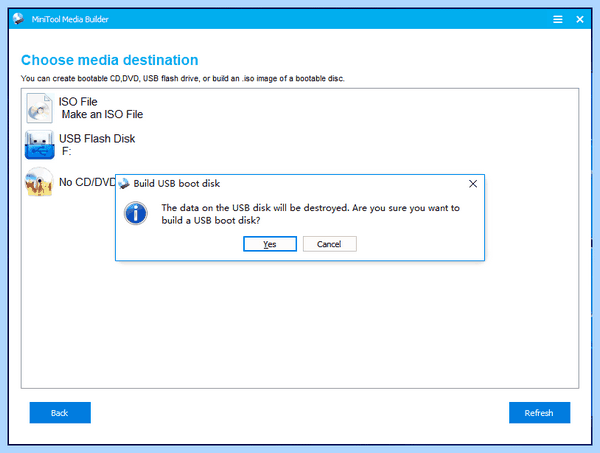Click the MiniTool Media Builder logo icon
The width and height of the screenshot is (600, 453).
(x=18, y=18)
